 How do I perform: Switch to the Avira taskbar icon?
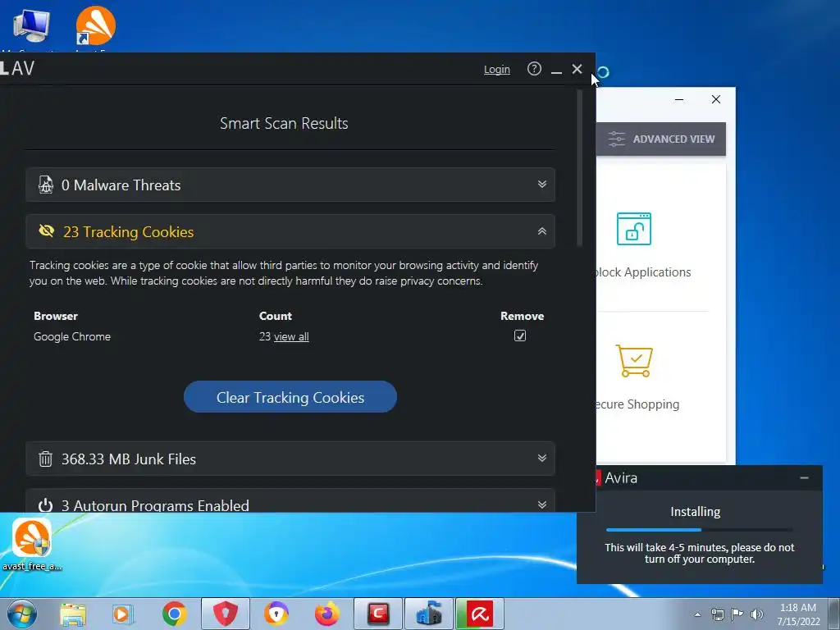click(480, 614)
